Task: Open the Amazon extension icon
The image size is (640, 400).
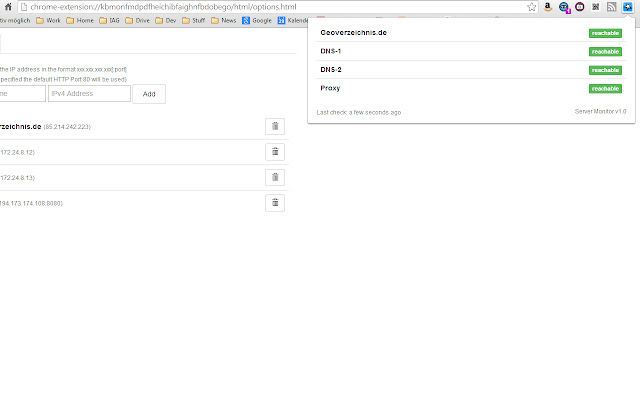Action: (x=548, y=7)
